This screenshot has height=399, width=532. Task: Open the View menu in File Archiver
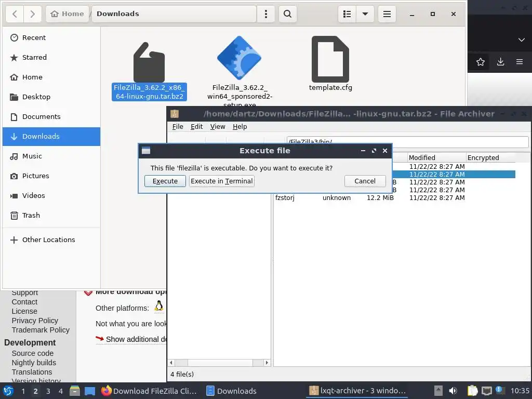click(x=218, y=127)
